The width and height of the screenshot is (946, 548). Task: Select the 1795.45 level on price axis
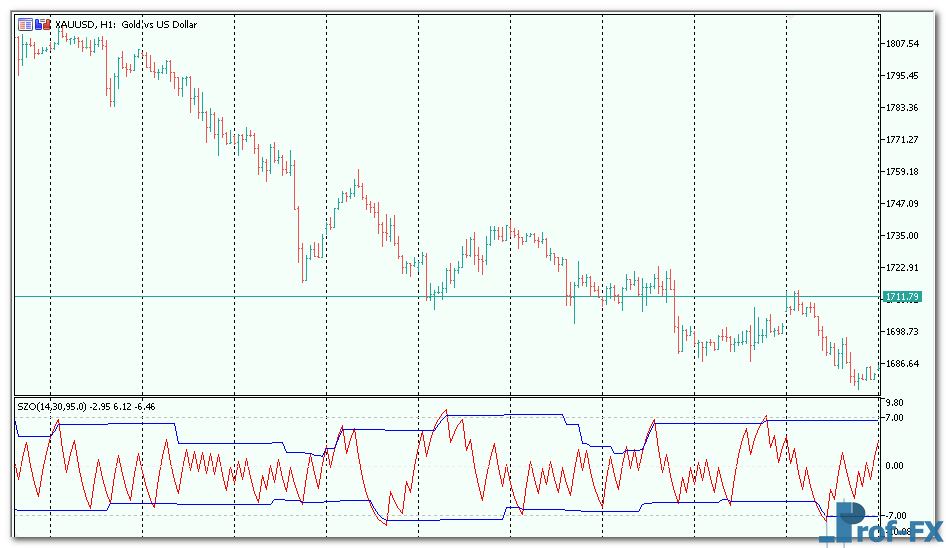tap(902, 76)
